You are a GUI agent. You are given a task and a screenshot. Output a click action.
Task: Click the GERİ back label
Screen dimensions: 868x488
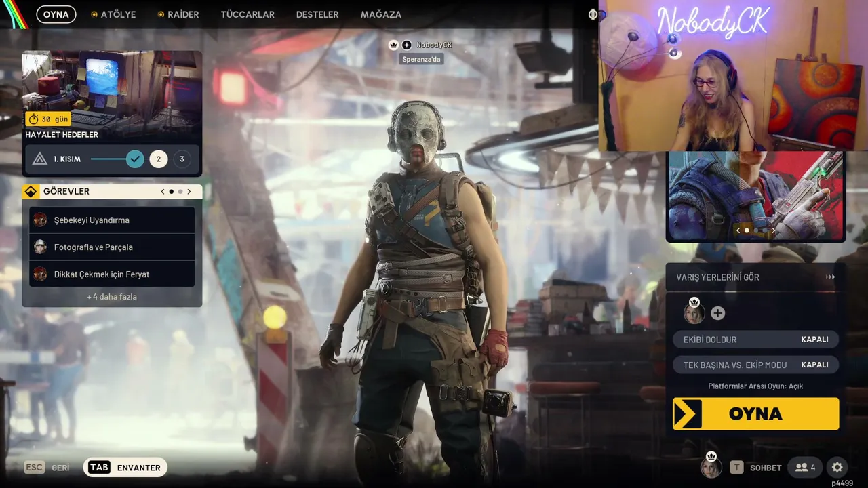pos(61,468)
